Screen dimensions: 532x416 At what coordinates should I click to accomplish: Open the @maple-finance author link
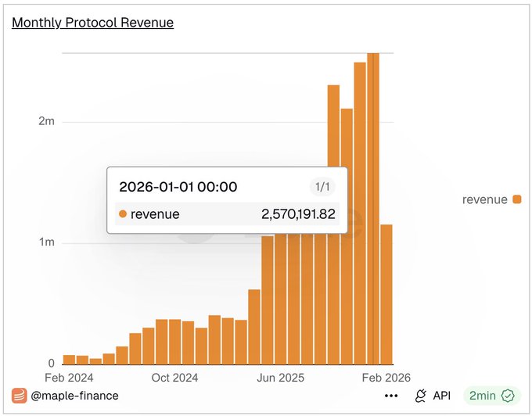(74, 396)
